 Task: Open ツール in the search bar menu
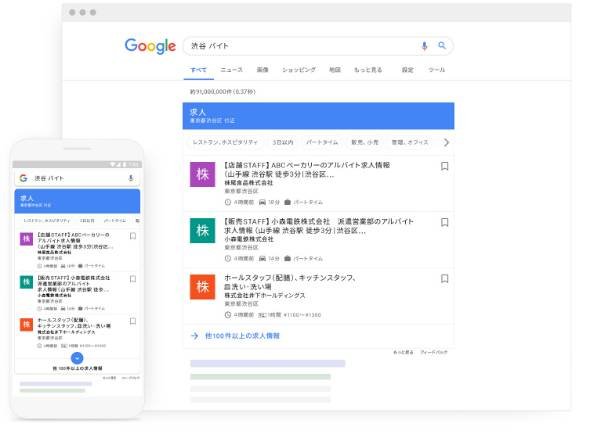tap(436, 70)
